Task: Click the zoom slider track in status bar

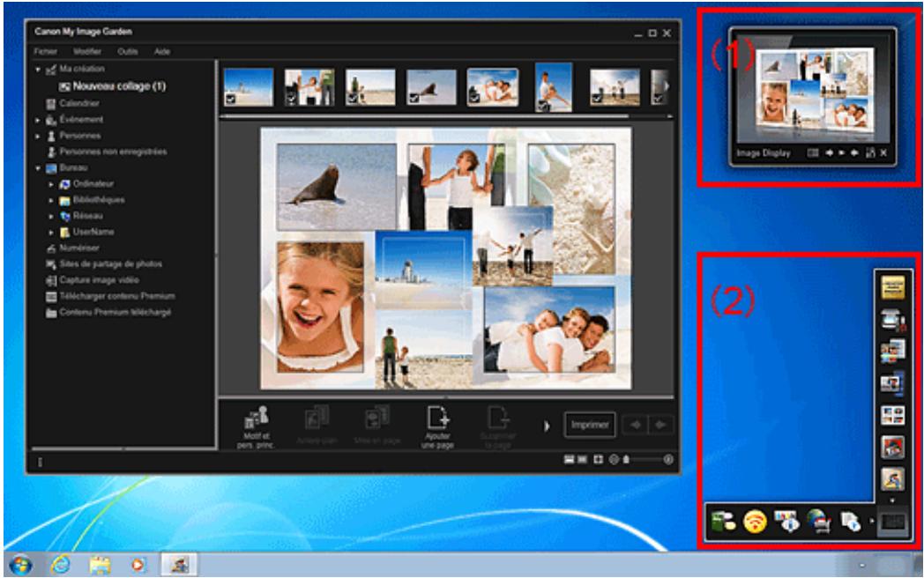Action: (644, 460)
